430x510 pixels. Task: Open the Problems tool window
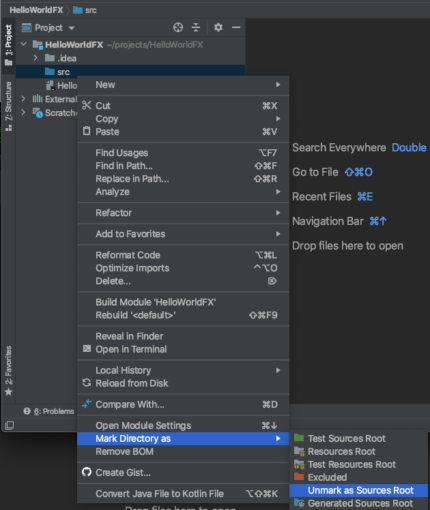click(x=49, y=411)
